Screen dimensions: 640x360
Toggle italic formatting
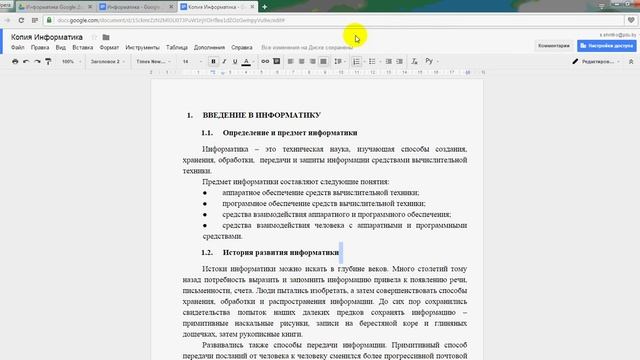224,62
